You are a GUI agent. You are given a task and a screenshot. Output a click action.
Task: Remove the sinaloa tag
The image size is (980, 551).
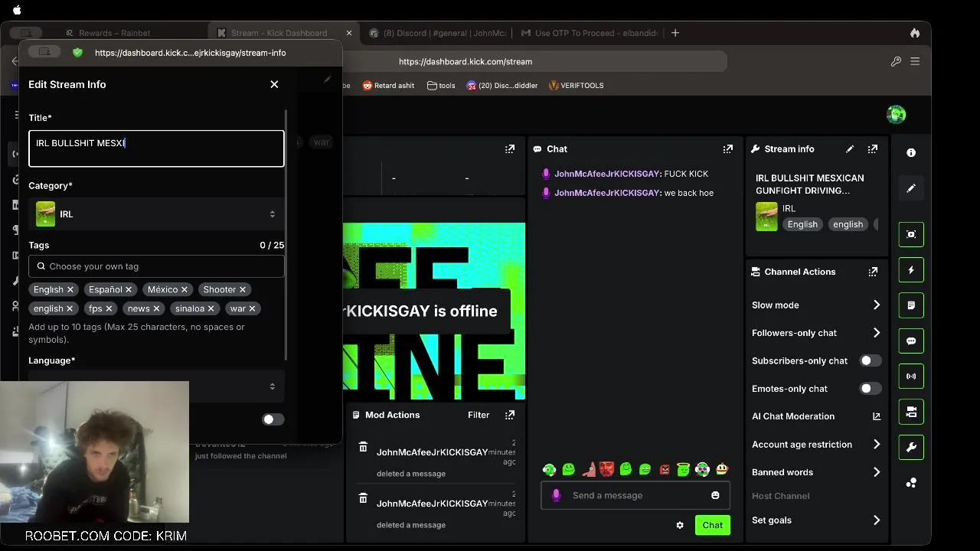(x=211, y=308)
